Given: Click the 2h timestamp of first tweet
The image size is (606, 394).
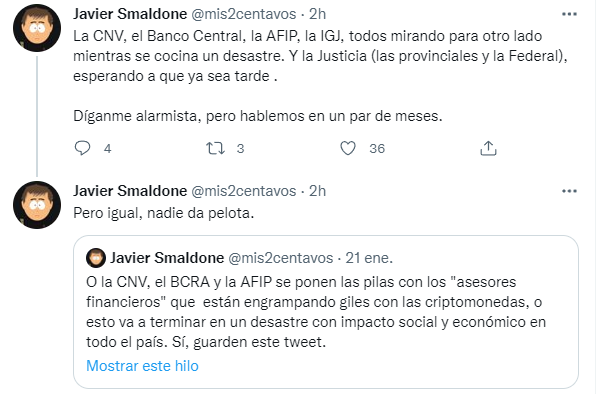Looking at the screenshot, I should pyautogui.click(x=317, y=14).
